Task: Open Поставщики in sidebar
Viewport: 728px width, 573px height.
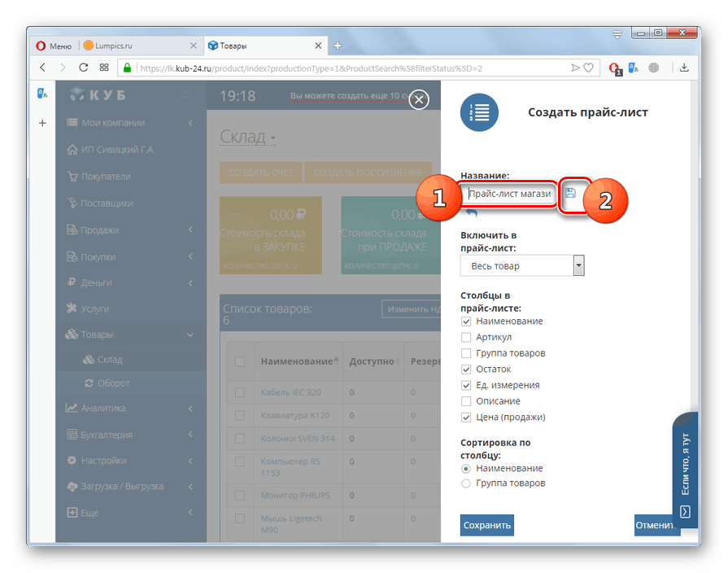Action: point(131,203)
